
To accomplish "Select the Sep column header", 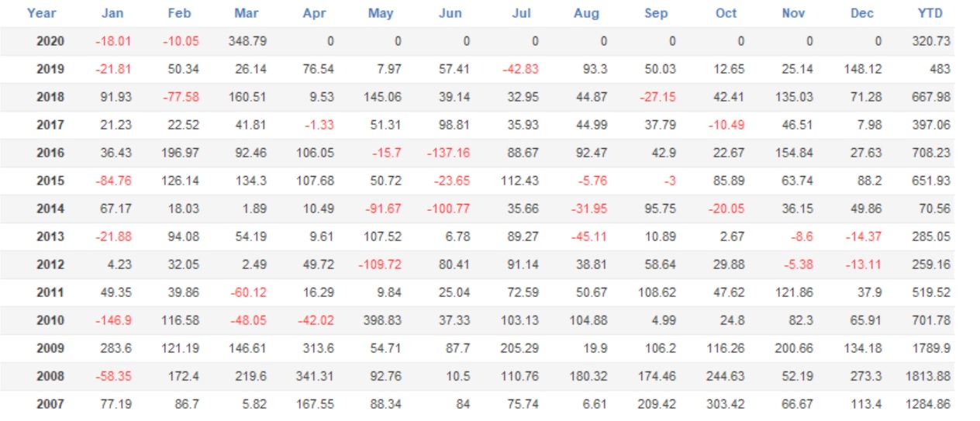I will 656,13.
